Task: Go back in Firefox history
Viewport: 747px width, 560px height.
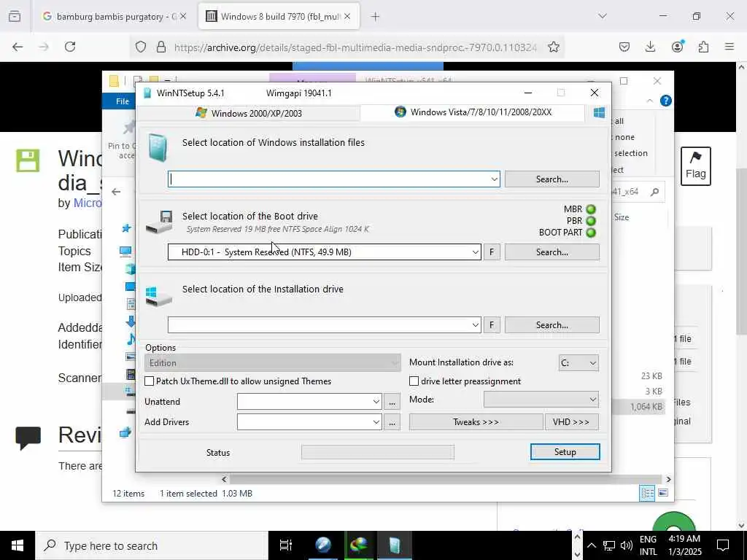Action: click(18, 47)
